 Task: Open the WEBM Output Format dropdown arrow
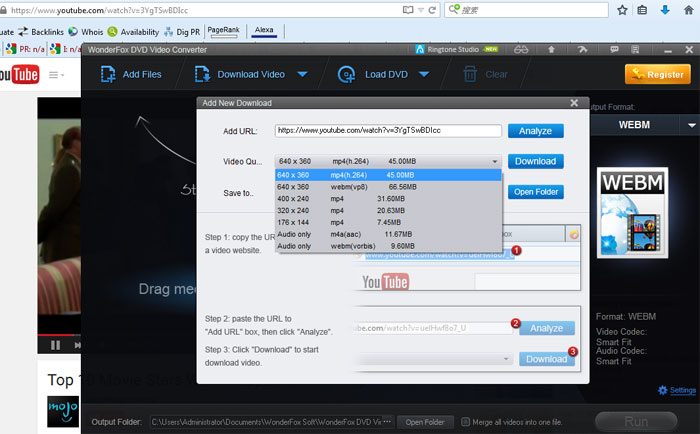(x=691, y=125)
